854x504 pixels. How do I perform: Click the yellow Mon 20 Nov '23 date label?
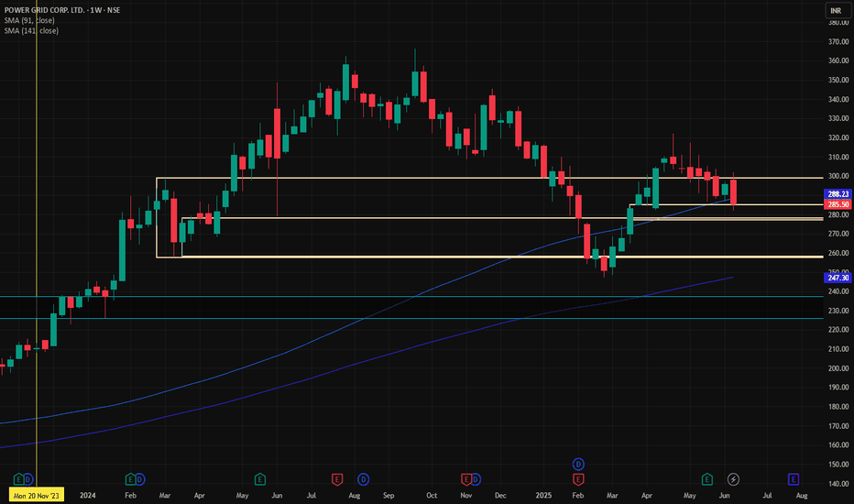click(x=37, y=495)
